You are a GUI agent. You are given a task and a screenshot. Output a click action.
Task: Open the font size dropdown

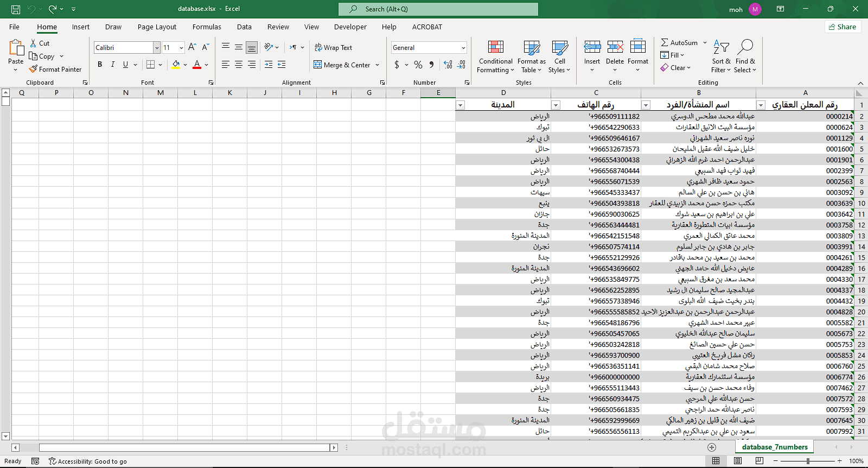pos(181,48)
